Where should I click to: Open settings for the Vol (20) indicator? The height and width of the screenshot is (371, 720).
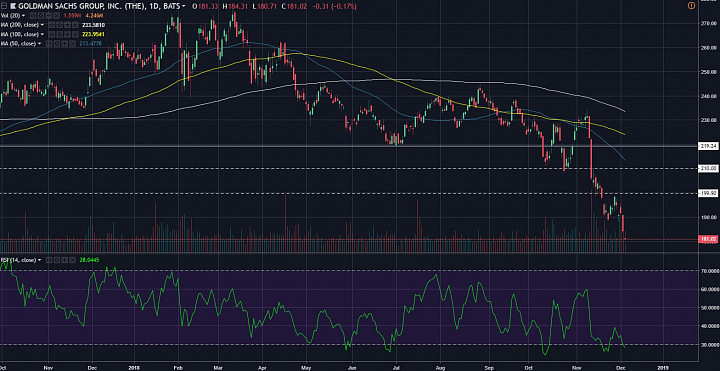(40, 15)
